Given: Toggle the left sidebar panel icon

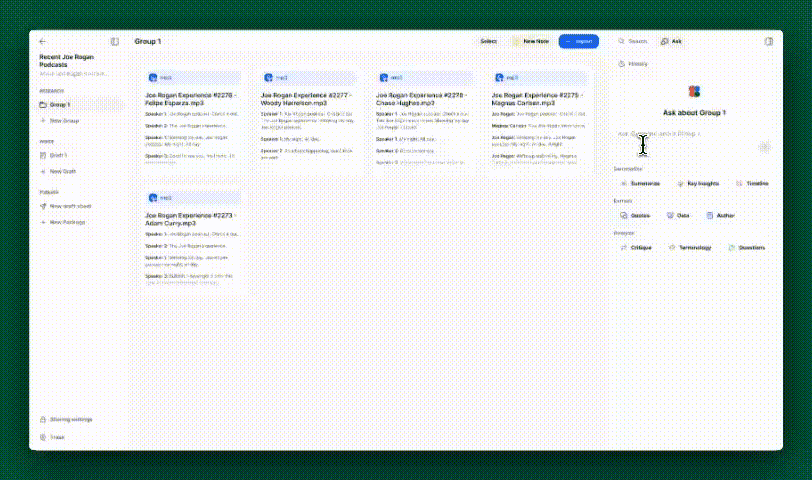Looking at the screenshot, I should point(114,41).
